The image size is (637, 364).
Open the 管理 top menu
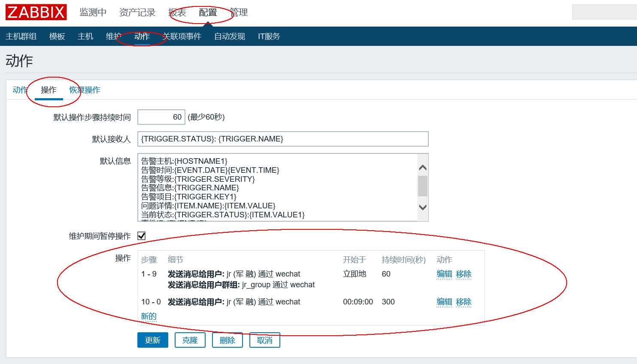239,12
